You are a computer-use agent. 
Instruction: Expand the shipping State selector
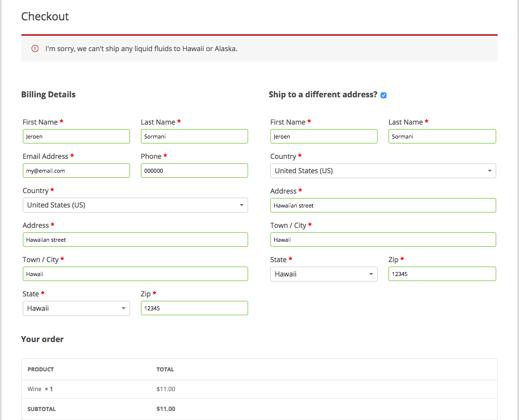[324, 274]
